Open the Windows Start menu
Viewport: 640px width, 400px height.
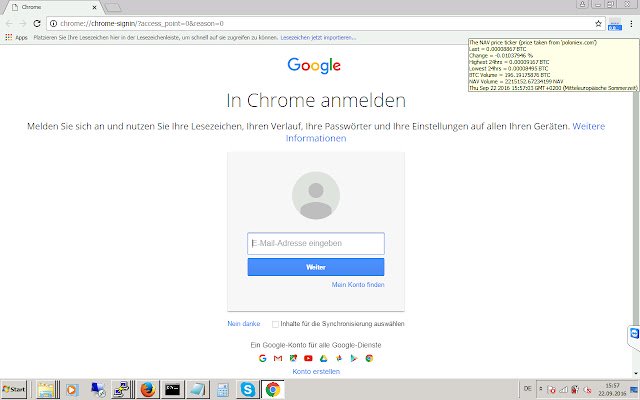pyautogui.click(x=14, y=389)
